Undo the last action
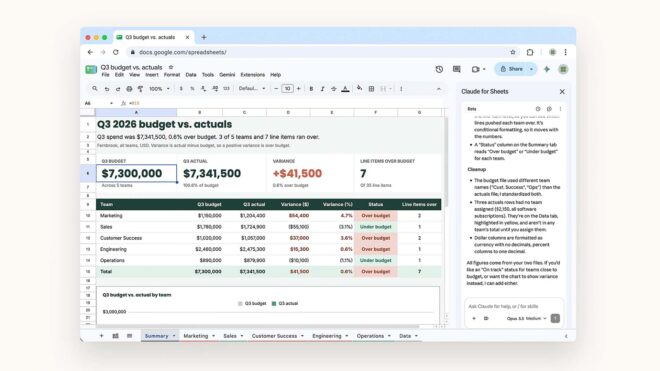 [x=106, y=89]
